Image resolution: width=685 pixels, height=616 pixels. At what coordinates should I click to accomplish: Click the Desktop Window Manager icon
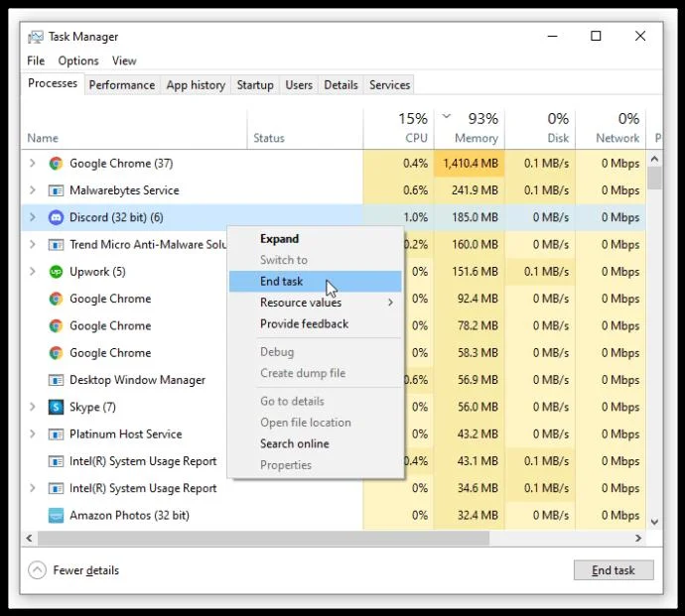pyautogui.click(x=56, y=380)
